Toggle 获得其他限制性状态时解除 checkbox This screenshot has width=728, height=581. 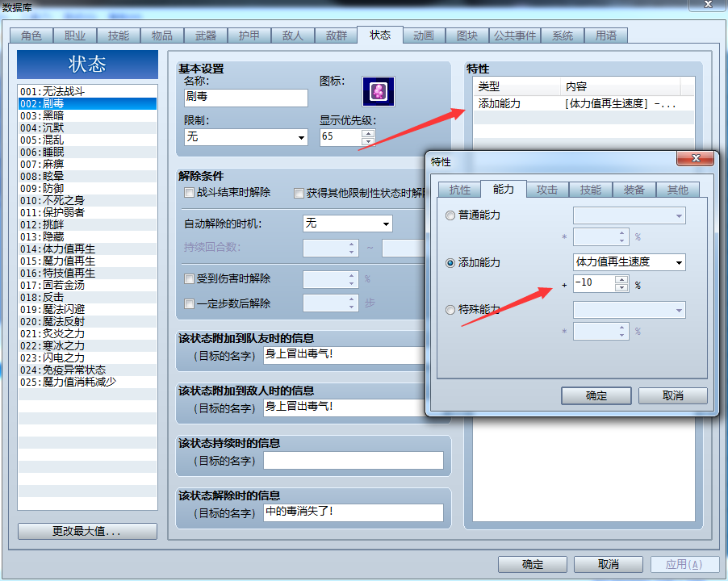[299, 193]
